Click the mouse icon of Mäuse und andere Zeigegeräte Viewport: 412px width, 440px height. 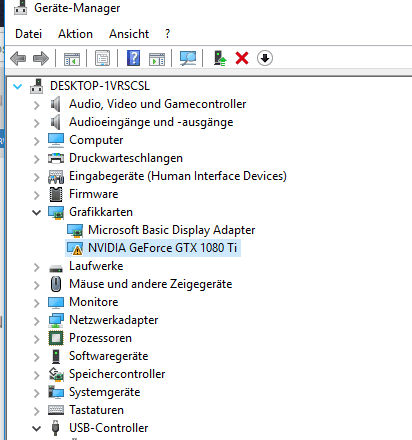click(x=56, y=284)
